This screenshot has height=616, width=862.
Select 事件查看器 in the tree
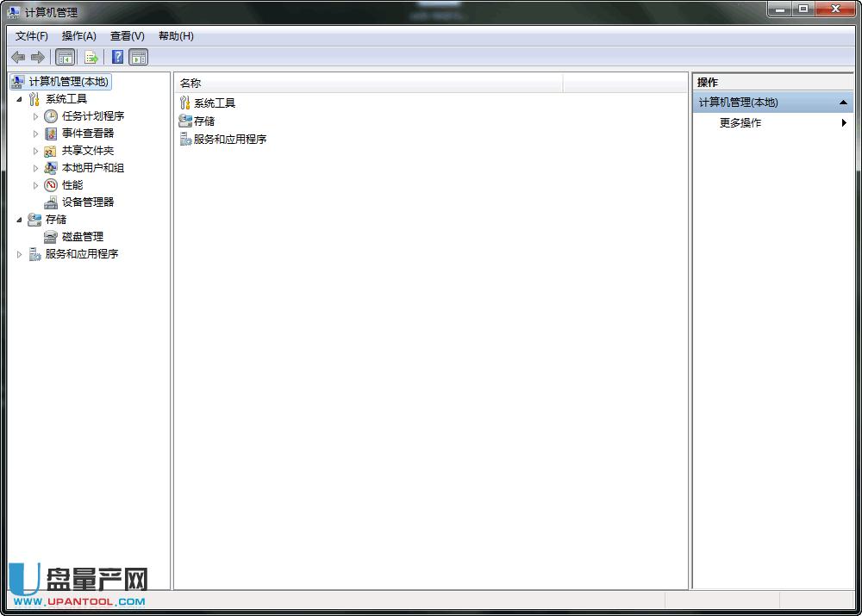click(x=87, y=134)
